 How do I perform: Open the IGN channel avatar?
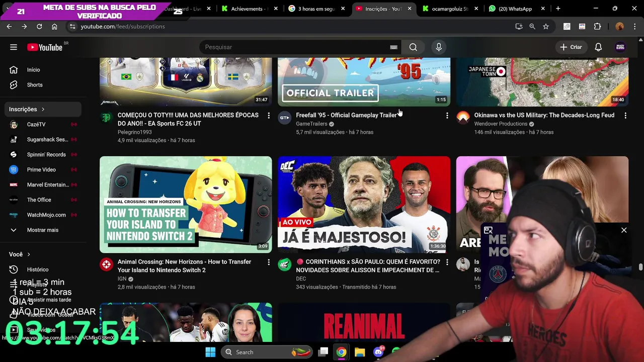coord(106,264)
